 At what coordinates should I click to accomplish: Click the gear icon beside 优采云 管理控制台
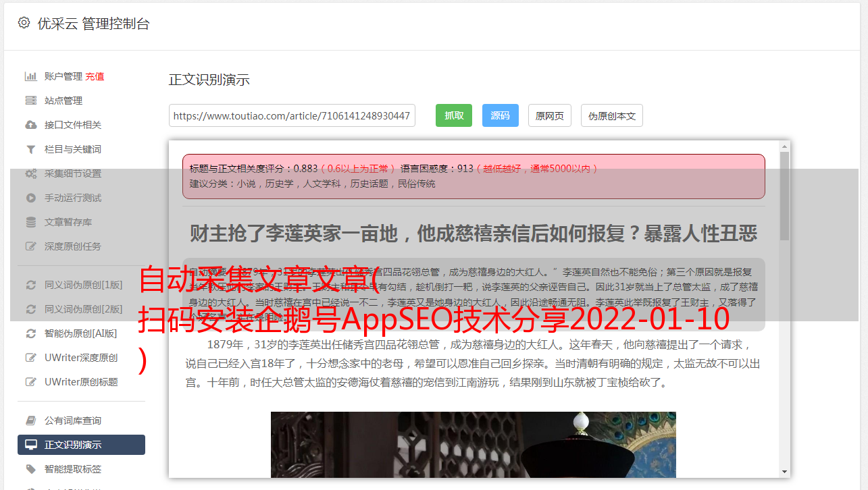[24, 23]
